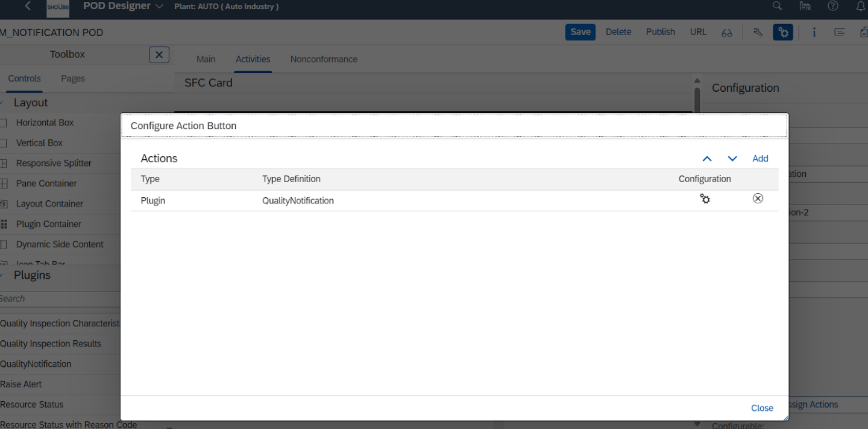Open the Pages tab in Toolbox

coord(72,78)
